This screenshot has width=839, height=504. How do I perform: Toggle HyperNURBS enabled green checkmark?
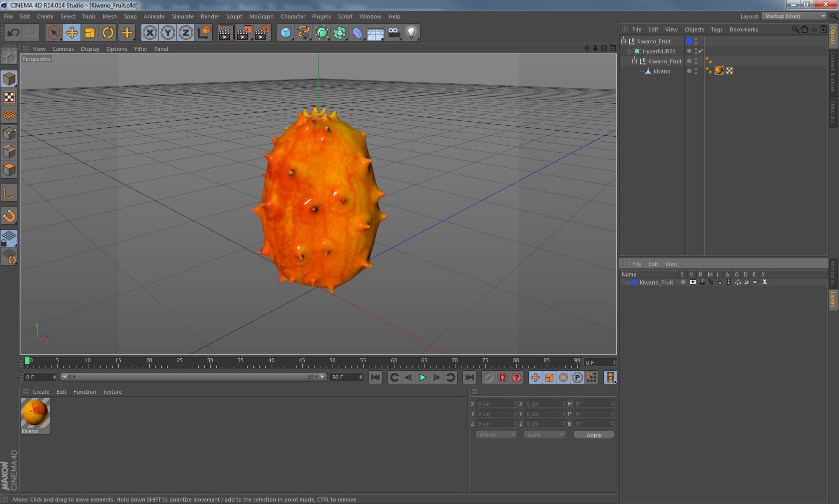701,51
